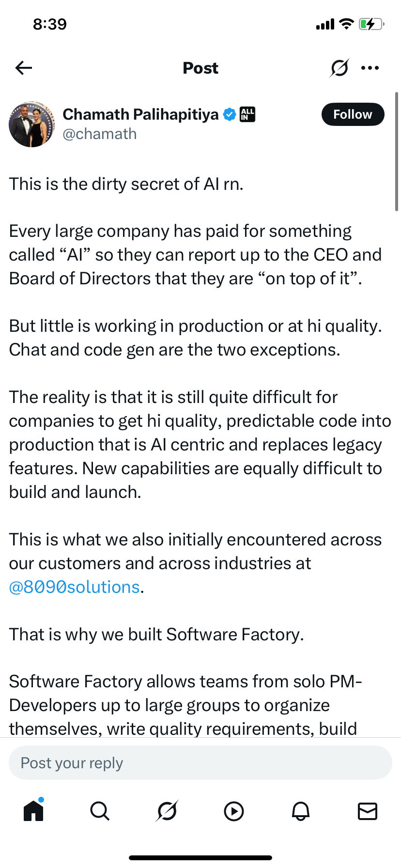Image resolution: width=401 pixels, height=868 pixels.
Task: Tap the Post your reply field
Action: pyautogui.click(x=200, y=763)
